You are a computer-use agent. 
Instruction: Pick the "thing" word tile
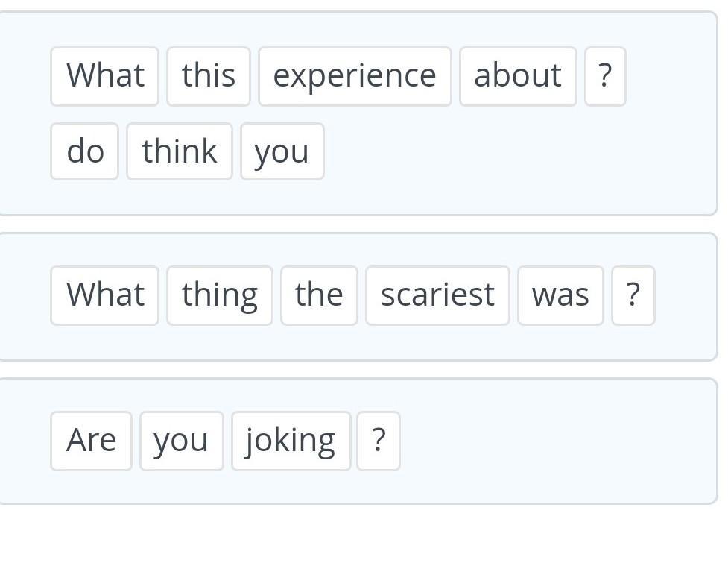coord(220,295)
